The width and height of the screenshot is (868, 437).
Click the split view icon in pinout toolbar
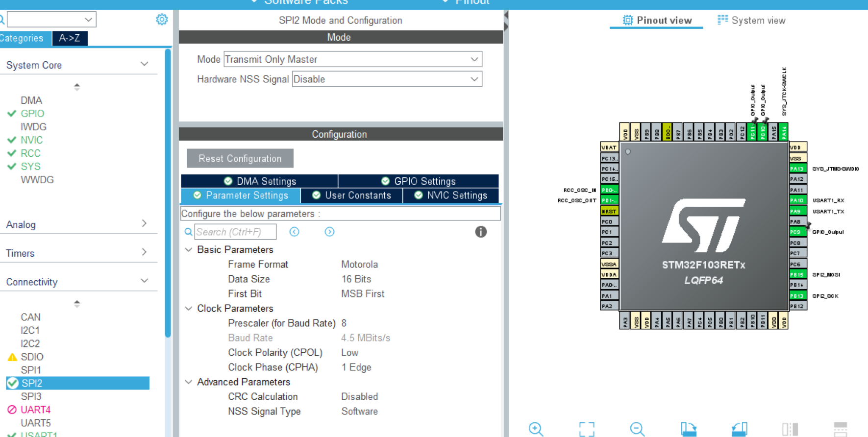(790, 429)
